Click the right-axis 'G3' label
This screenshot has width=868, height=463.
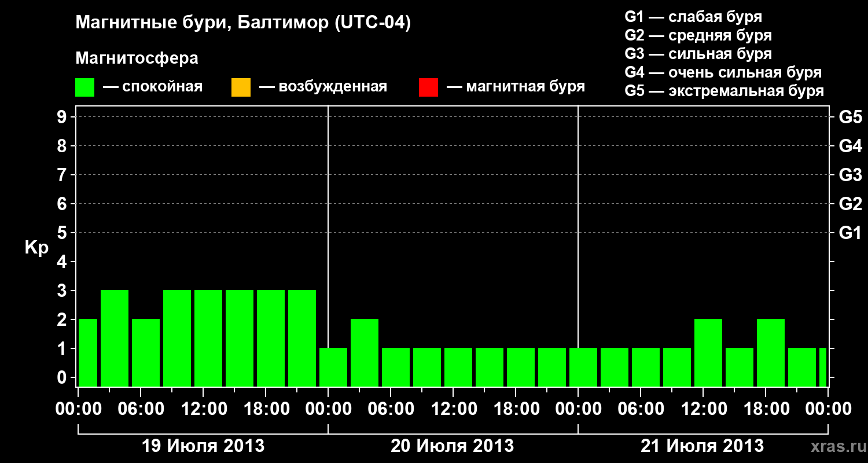coord(850,175)
